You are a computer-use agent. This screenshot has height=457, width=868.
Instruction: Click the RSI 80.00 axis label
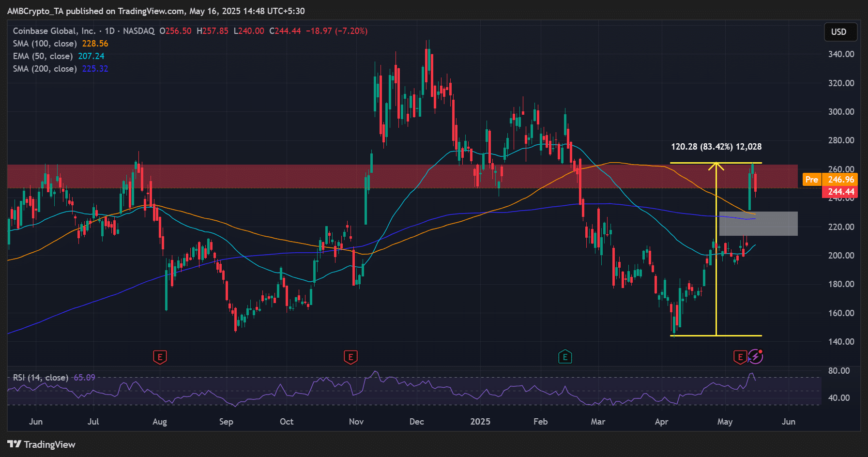pos(839,371)
